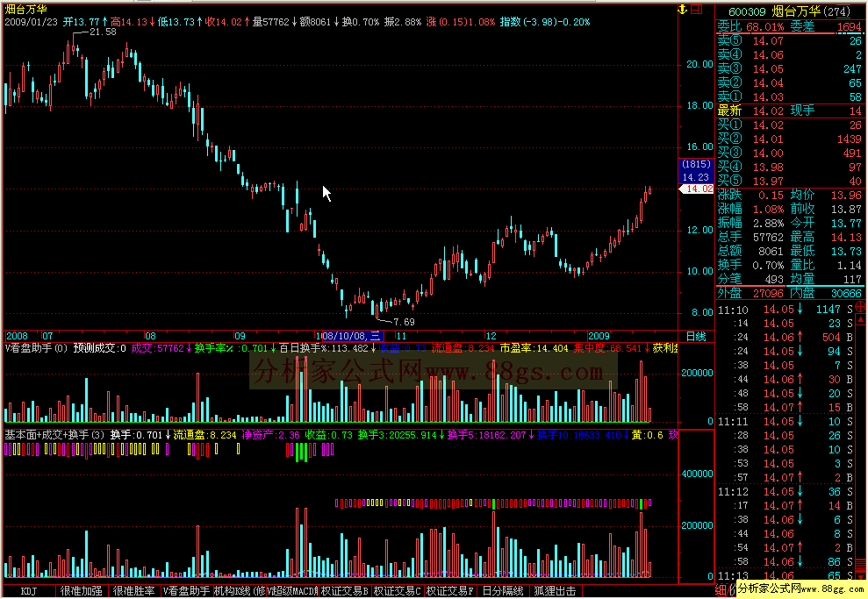Click the 14.23 crosshair price box
The height and width of the screenshot is (599, 868).
696,177
